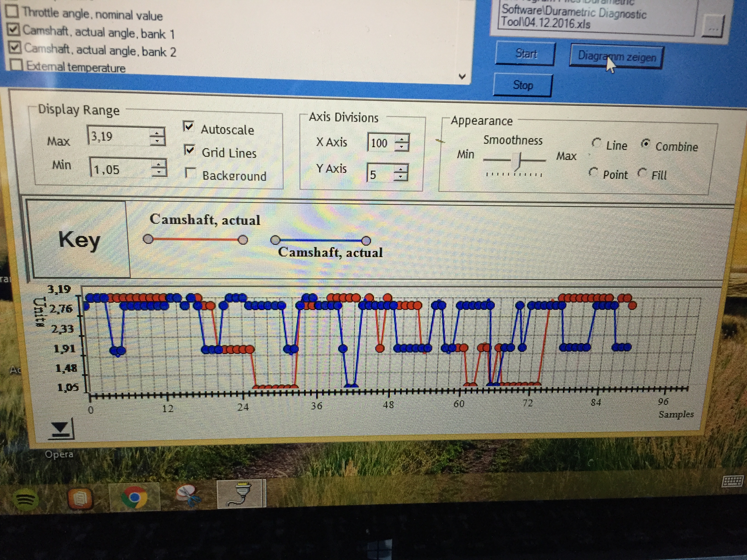Launch Chrome from the taskbar
This screenshot has width=747, height=560.
click(134, 497)
